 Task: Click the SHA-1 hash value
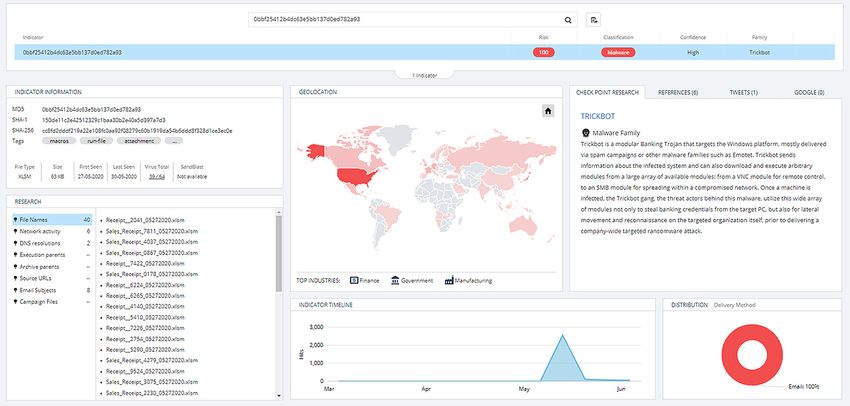click(x=104, y=120)
